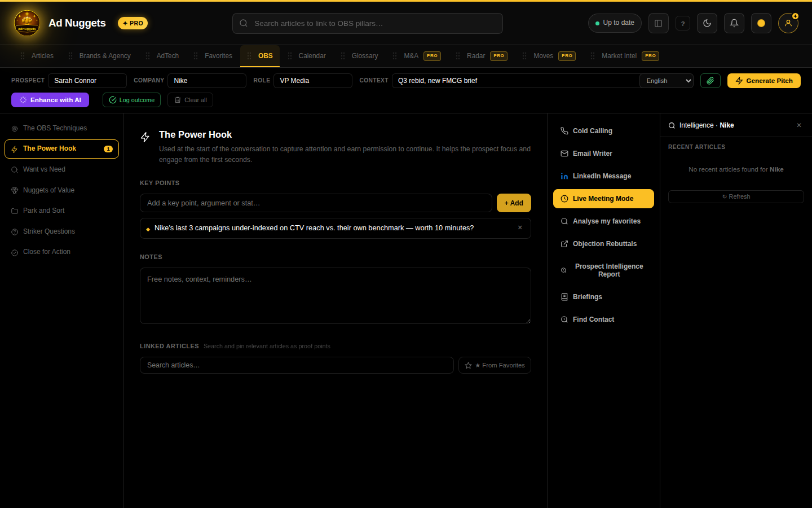Open the Articles tab
Viewport: 812px width, 508px height.
tap(37, 56)
